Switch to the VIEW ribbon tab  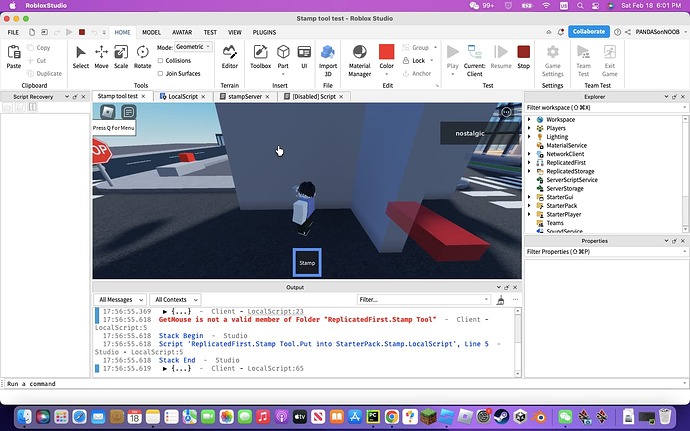pyautogui.click(x=235, y=32)
